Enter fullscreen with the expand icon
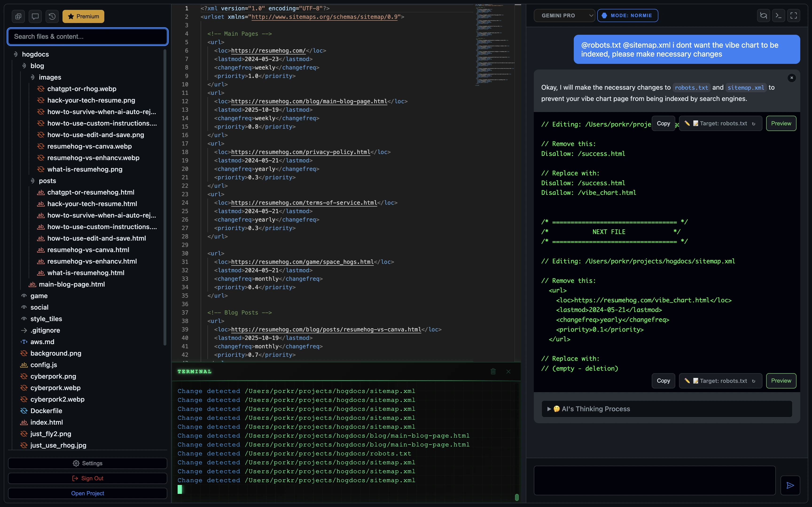812x507 pixels. (793, 15)
